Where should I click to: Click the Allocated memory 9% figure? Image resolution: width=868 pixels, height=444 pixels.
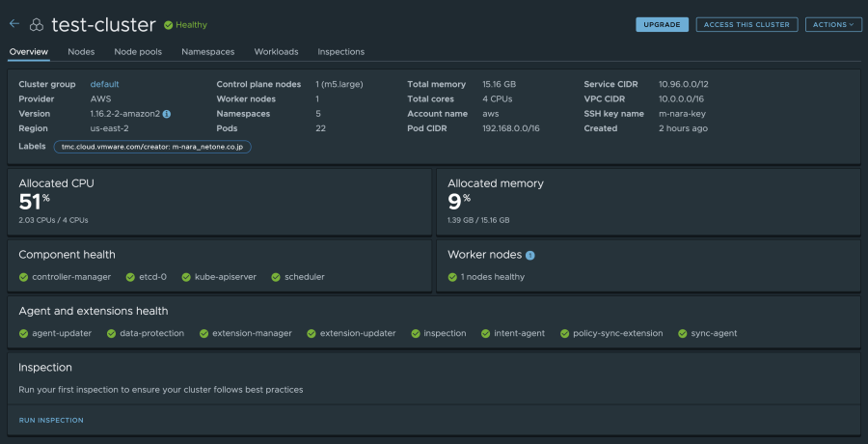point(459,201)
